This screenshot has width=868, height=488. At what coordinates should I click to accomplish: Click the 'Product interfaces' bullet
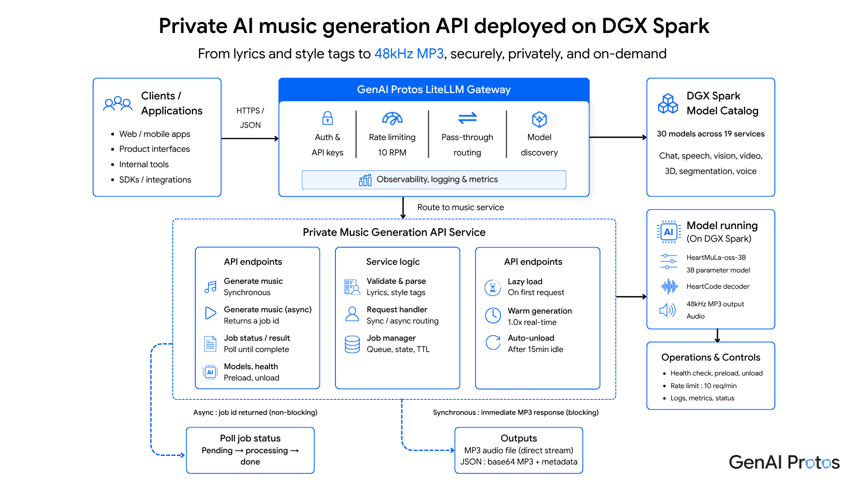pos(155,149)
